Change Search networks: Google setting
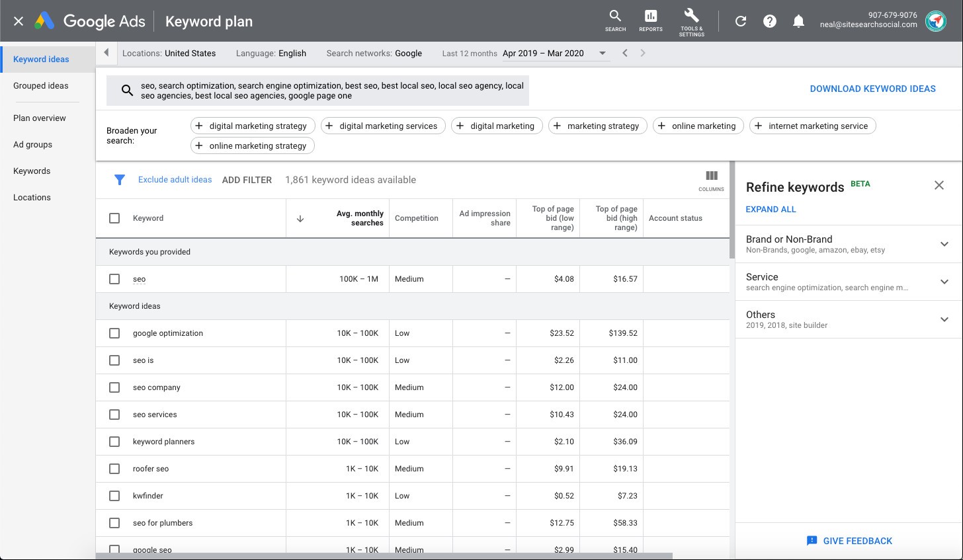Viewport: 963px width, 560px height. tap(374, 54)
